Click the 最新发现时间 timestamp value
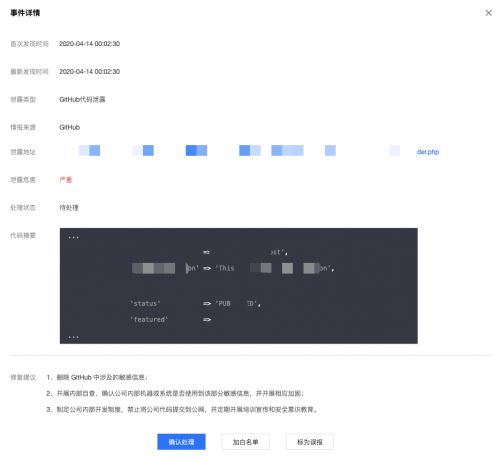500x461 pixels. click(89, 71)
